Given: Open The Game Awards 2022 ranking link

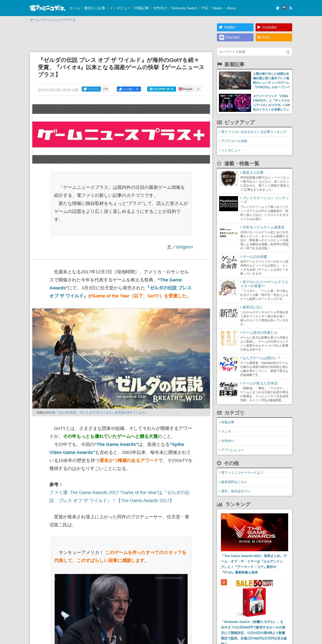Looking at the screenshot, I should coord(254,564).
